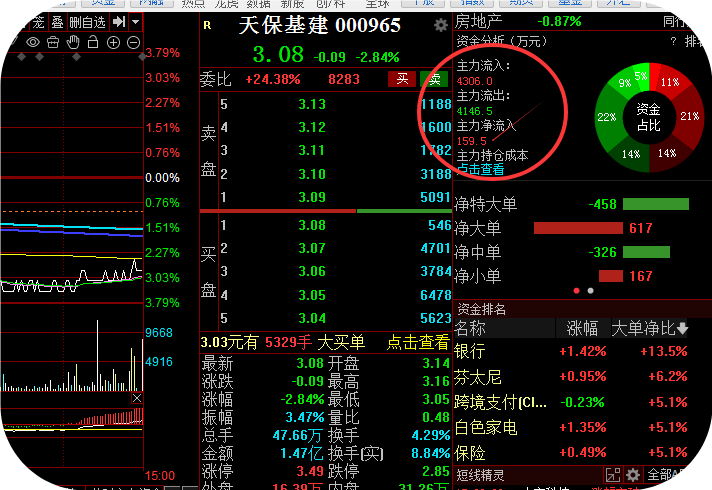
Task: Click the 涨停 price 3.49
Action: (x=310, y=471)
